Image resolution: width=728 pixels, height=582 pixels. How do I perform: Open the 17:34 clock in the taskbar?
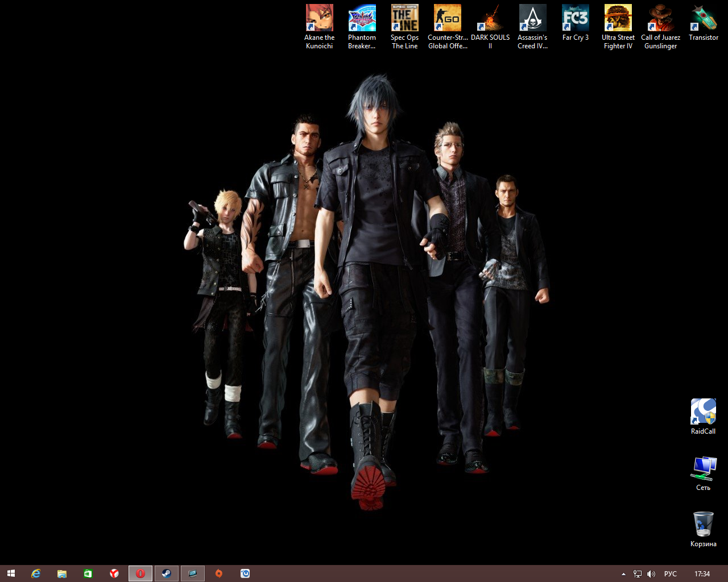(x=702, y=574)
